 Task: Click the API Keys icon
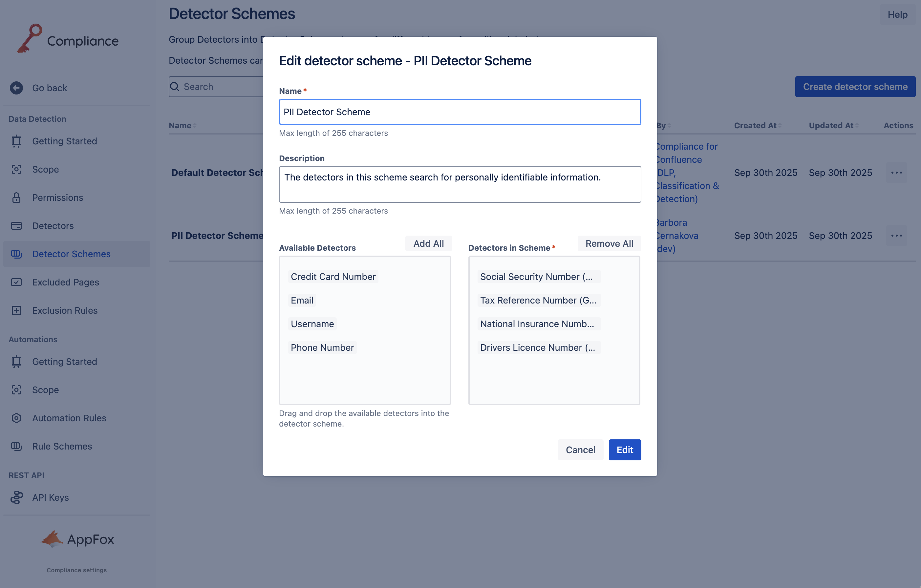point(16,497)
